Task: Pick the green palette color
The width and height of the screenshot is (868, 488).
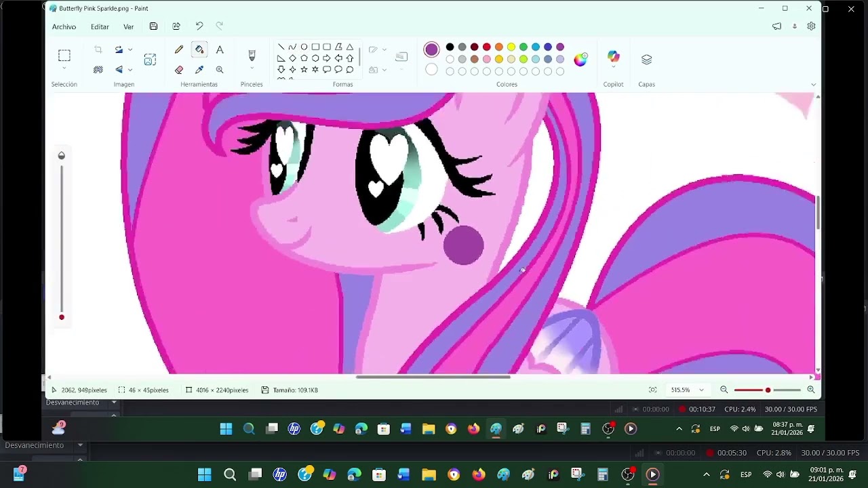Action: click(523, 47)
